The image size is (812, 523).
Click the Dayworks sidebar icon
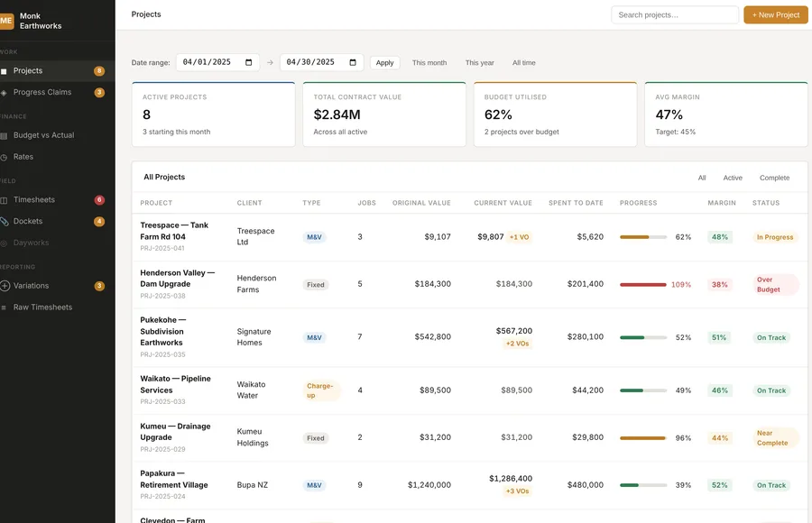click(4, 243)
